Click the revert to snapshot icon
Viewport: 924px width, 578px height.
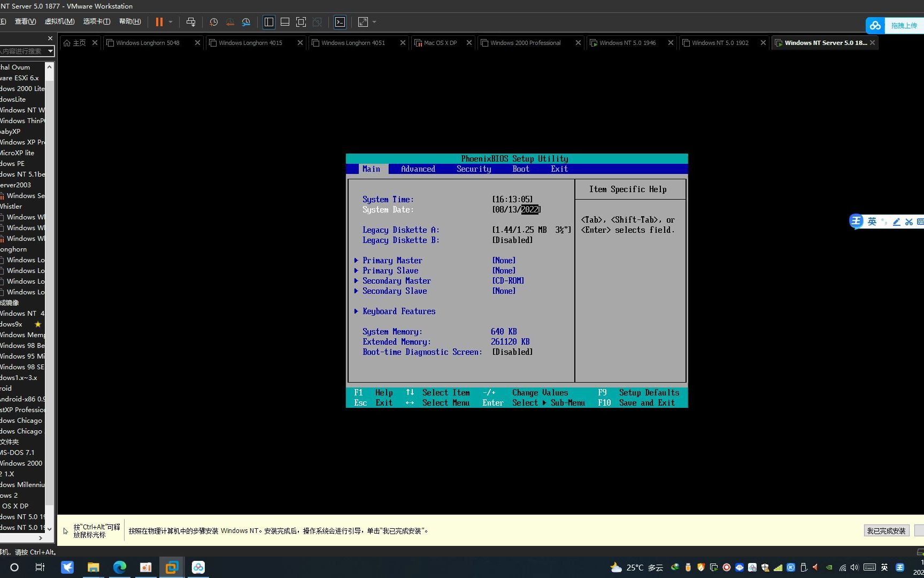(x=230, y=22)
